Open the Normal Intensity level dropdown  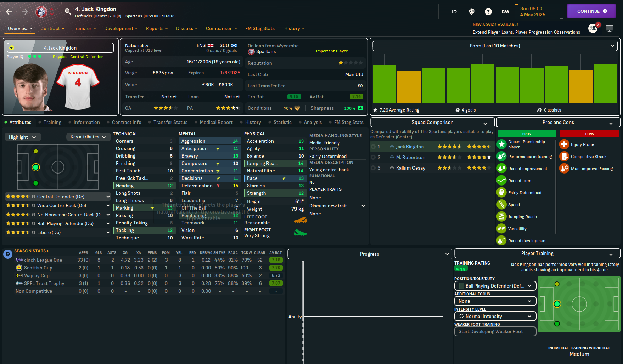coord(495,316)
